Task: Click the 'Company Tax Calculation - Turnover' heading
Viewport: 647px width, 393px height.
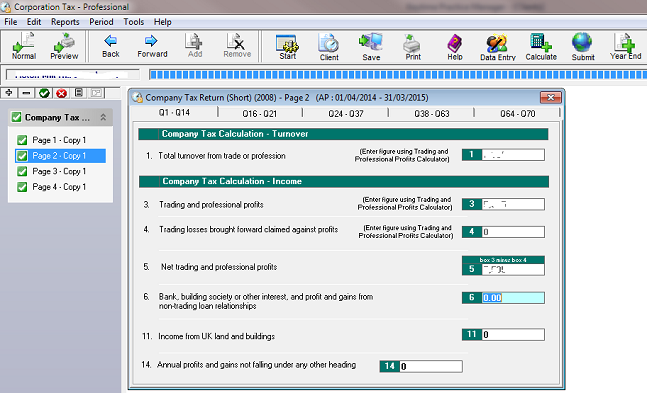Action: 235,134
